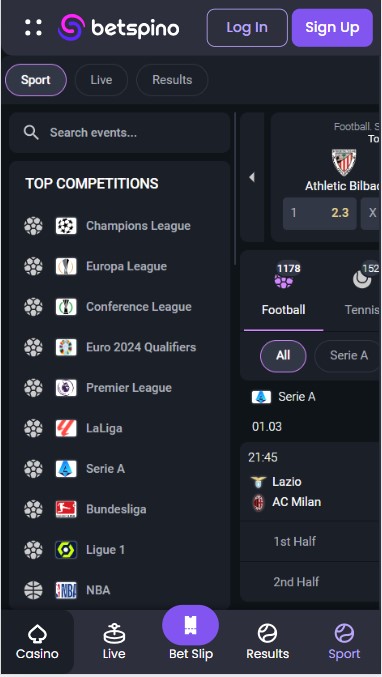Image resolution: width=382 pixels, height=677 pixels.
Task: Click the Log In button
Action: 247,28
